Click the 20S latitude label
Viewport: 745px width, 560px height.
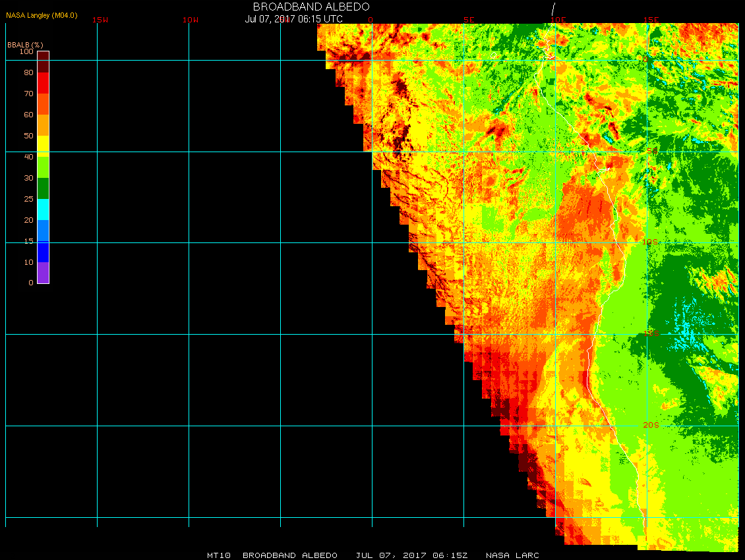(651, 425)
